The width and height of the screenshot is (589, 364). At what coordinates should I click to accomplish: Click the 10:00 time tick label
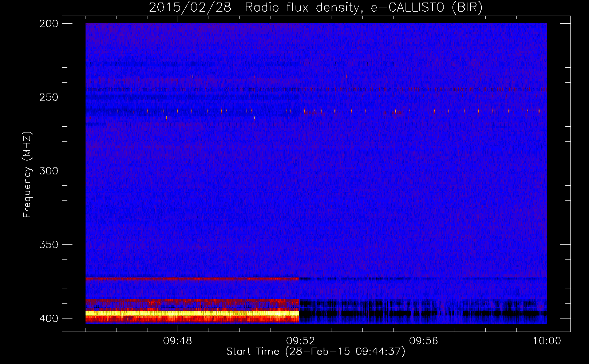547,341
